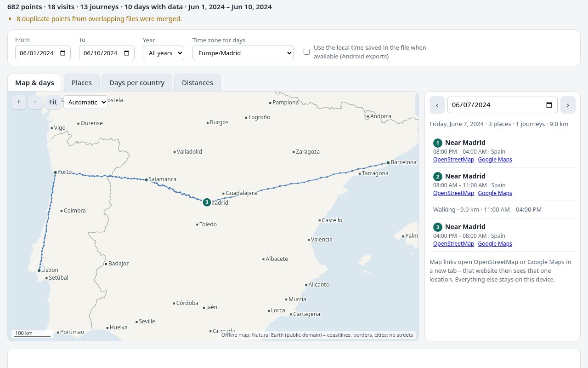Switch to the Places tab

[x=82, y=83]
